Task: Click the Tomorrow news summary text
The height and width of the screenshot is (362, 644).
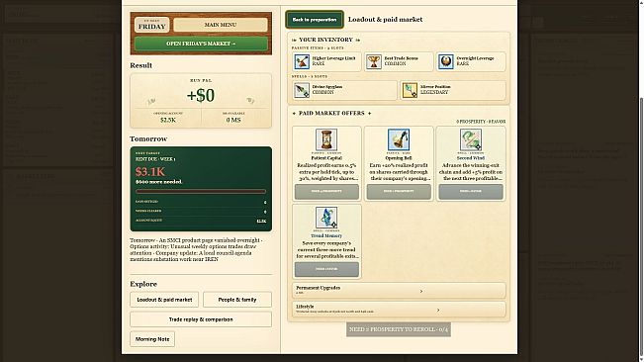Action: [196, 249]
